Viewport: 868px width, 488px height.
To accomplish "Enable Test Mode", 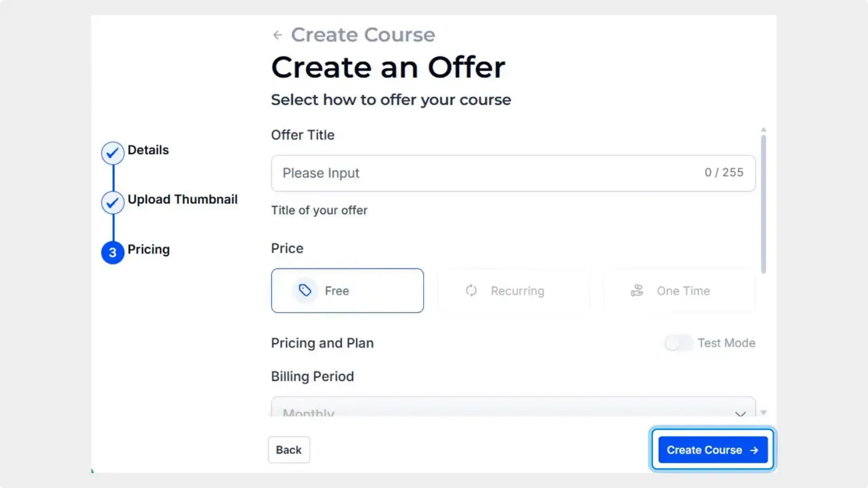I will pyautogui.click(x=678, y=343).
